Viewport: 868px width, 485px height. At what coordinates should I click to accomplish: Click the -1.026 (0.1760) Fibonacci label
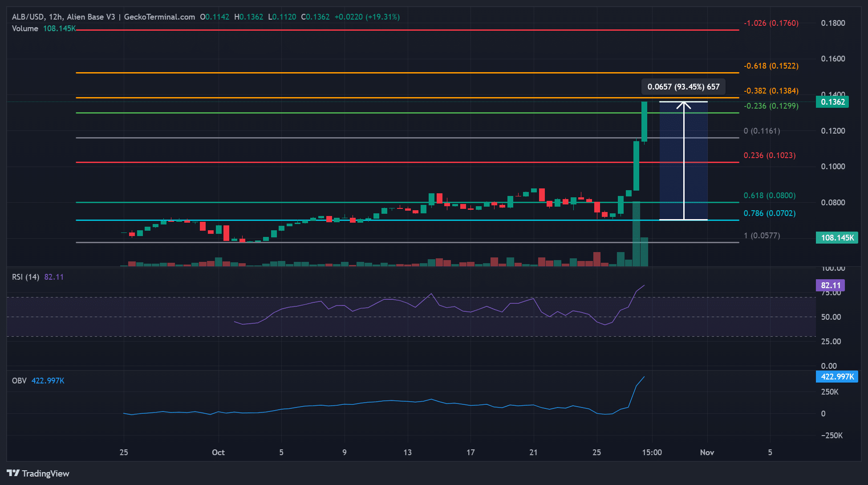[771, 23]
